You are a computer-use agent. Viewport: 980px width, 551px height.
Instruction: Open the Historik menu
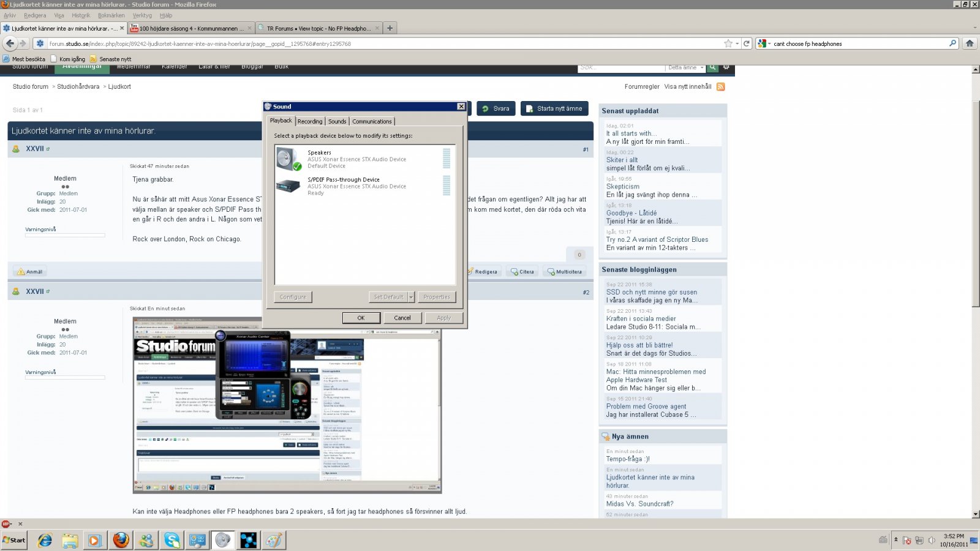tap(81, 15)
